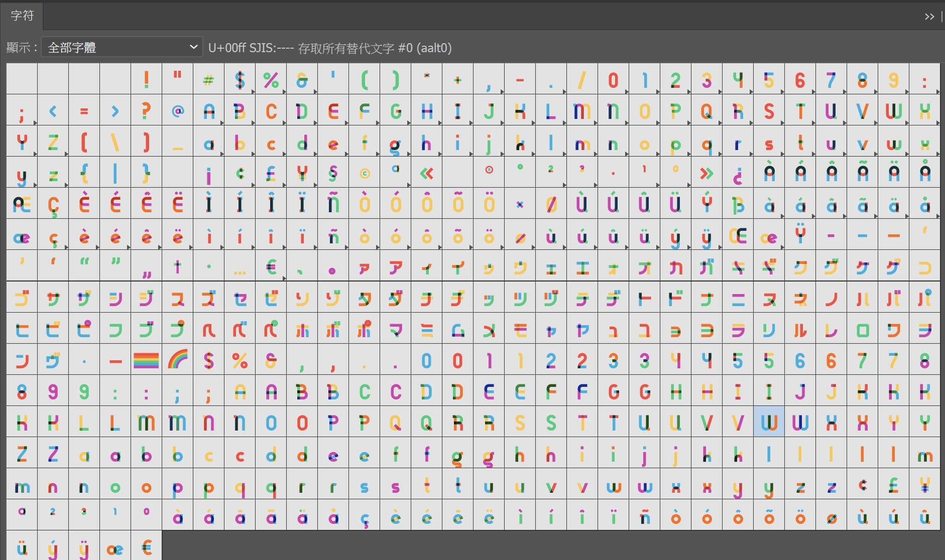
Task: Collapse the panel with the double-arrow icon
Action: [929, 17]
